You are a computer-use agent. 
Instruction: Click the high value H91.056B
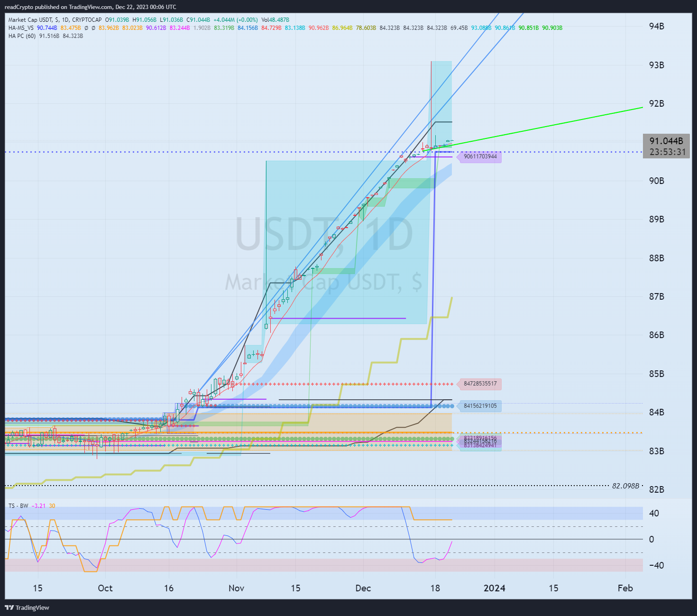click(144, 20)
